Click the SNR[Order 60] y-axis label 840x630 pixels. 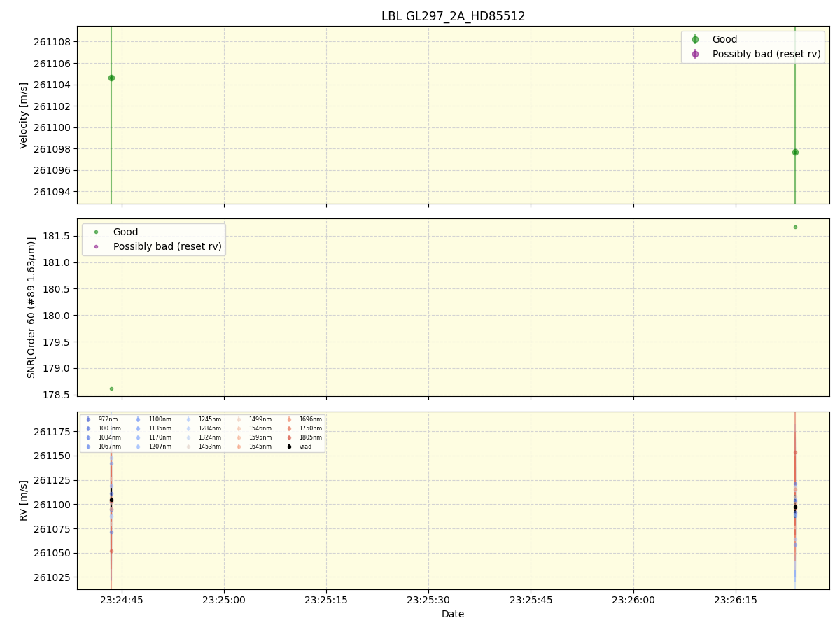pos(31,307)
